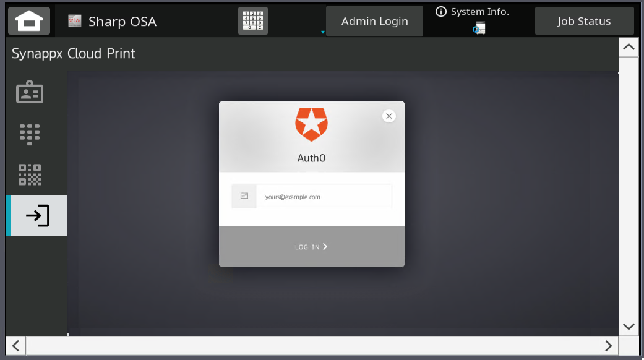Open Job Status
This screenshot has width=644, height=360.
pos(583,20)
